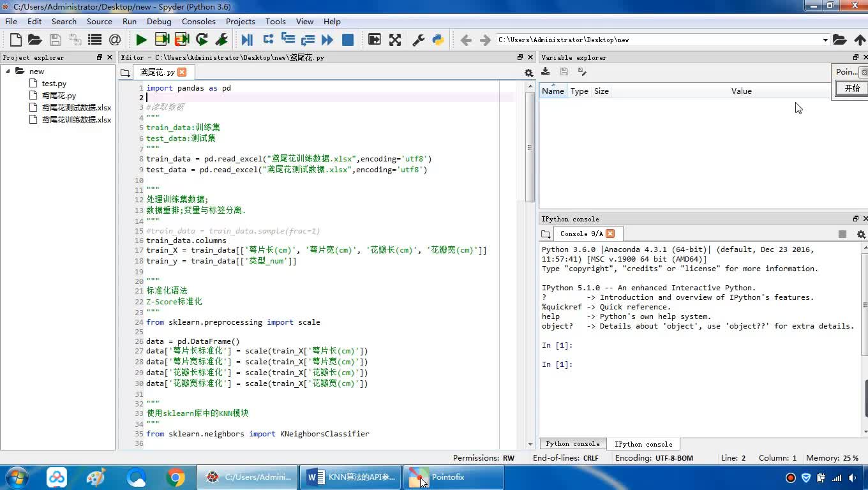Screen dimensions: 868x490
Task: Open the Word document in taskbar
Action: [351, 477]
